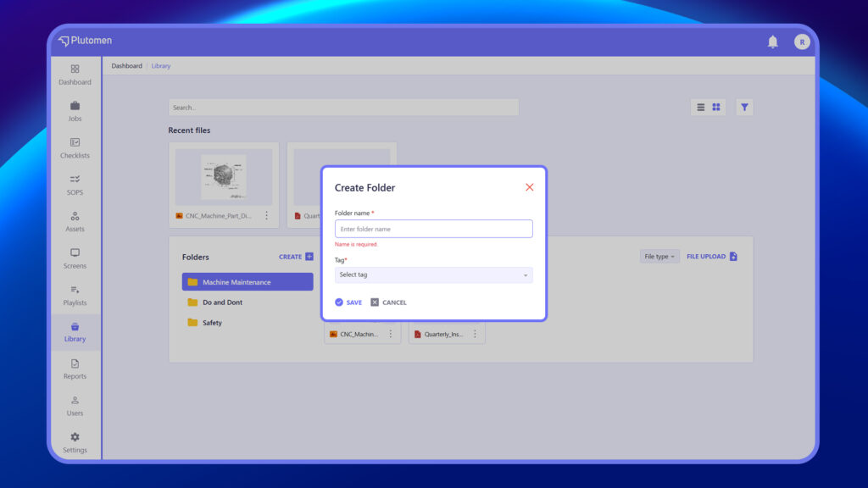The height and width of the screenshot is (488, 868).
Task: Click FILE UPLOAD button
Action: 712,257
